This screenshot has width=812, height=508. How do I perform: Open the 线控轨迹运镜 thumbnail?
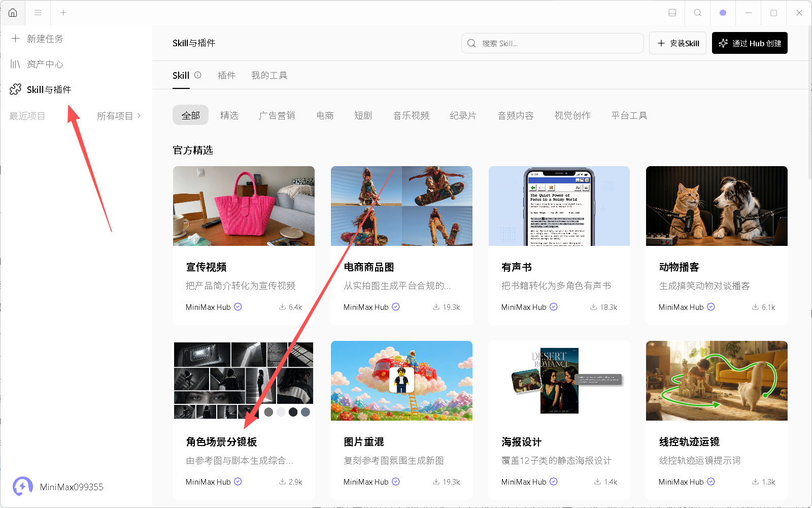tap(717, 380)
